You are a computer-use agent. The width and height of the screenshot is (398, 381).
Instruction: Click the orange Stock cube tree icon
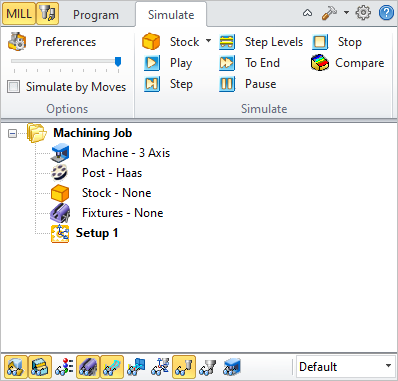click(60, 193)
